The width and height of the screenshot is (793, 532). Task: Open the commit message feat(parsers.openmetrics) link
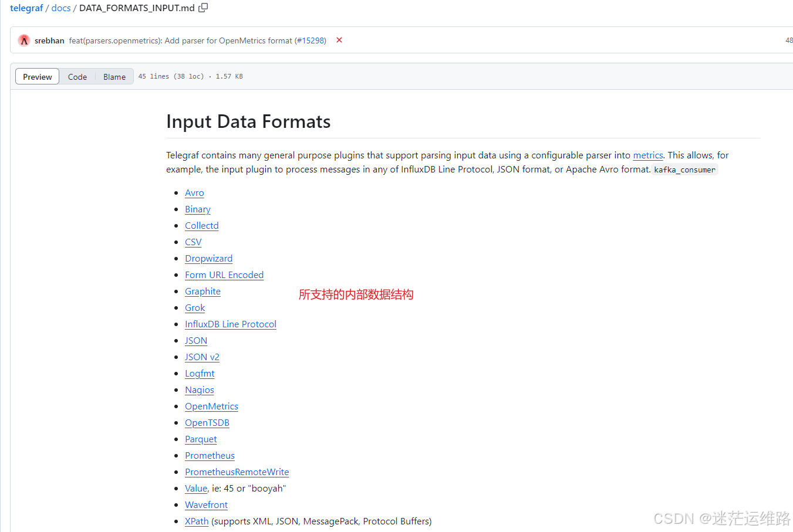click(181, 40)
